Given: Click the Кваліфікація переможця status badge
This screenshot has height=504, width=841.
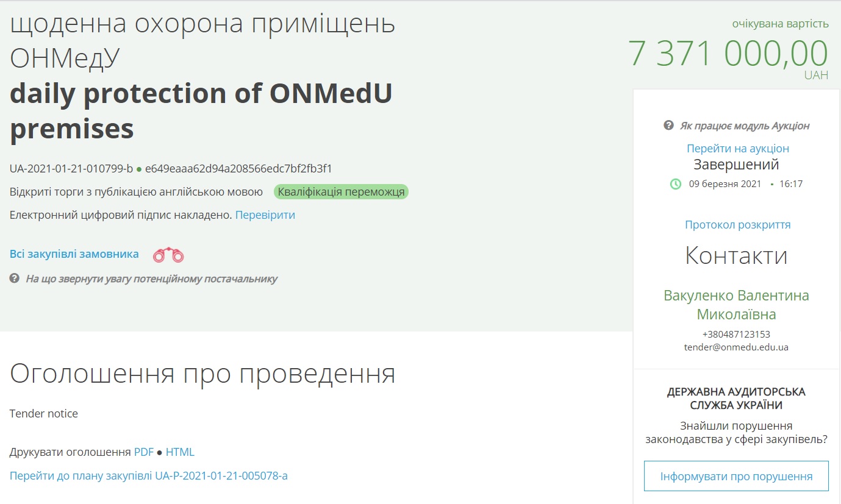Looking at the screenshot, I should pos(341,192).
